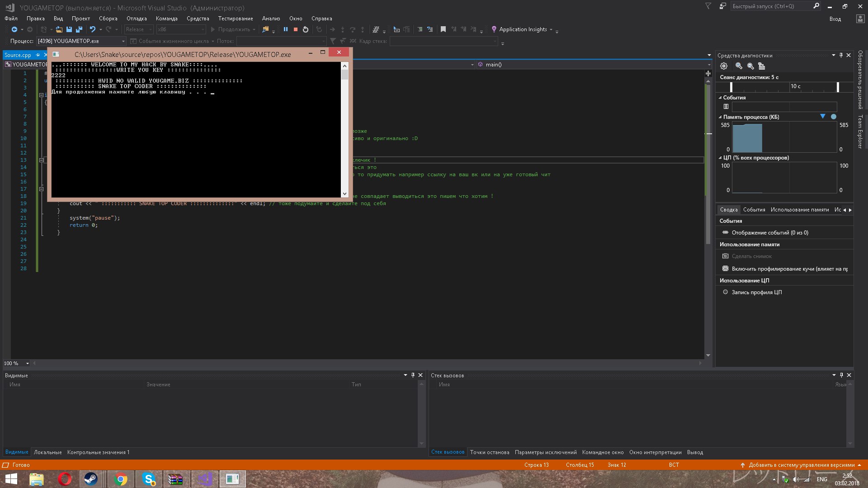Viewport: 868px width, 488px height.
Task: Open the Team Explorer side tab
Action: 860,131
